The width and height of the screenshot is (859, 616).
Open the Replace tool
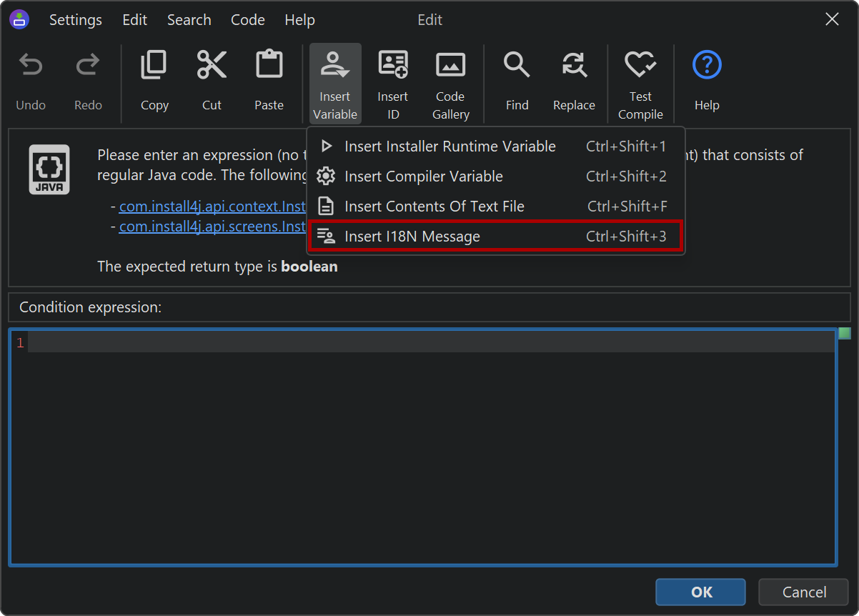574,66
